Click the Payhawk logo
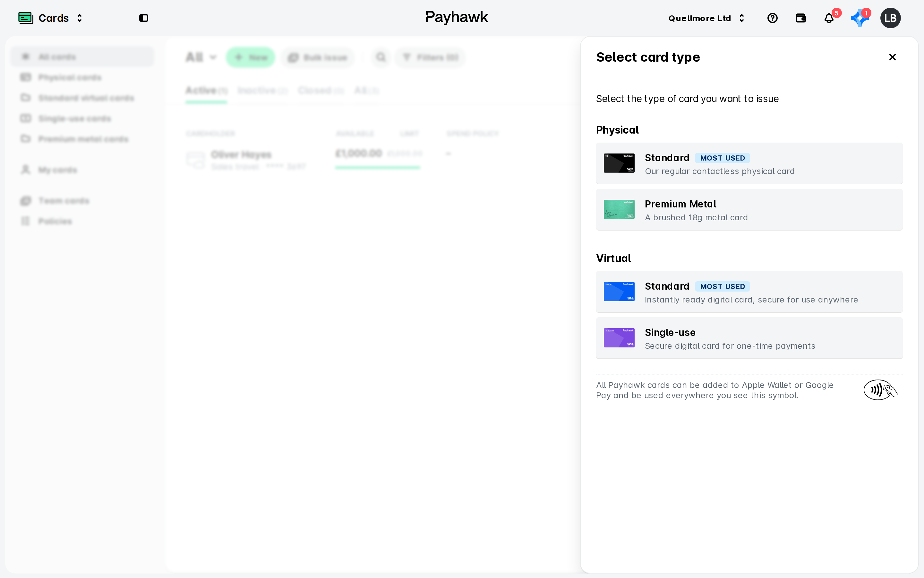The width and height of the screenshot is (924, 578). click(x=457, y=17)
